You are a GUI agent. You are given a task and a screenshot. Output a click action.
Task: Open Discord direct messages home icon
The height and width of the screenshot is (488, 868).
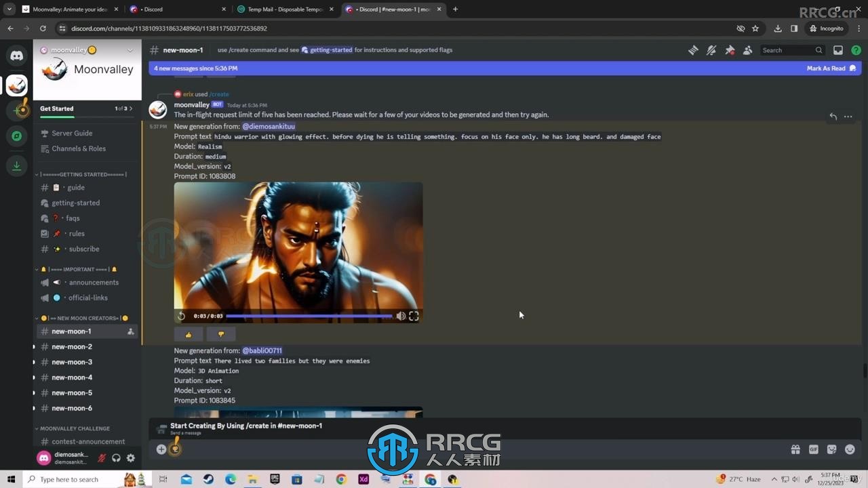click(x=16, y=56)
